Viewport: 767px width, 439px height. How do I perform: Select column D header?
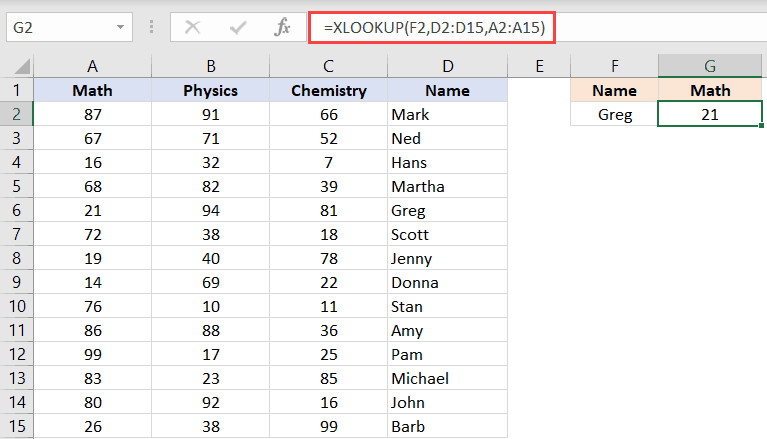[448, 66]
